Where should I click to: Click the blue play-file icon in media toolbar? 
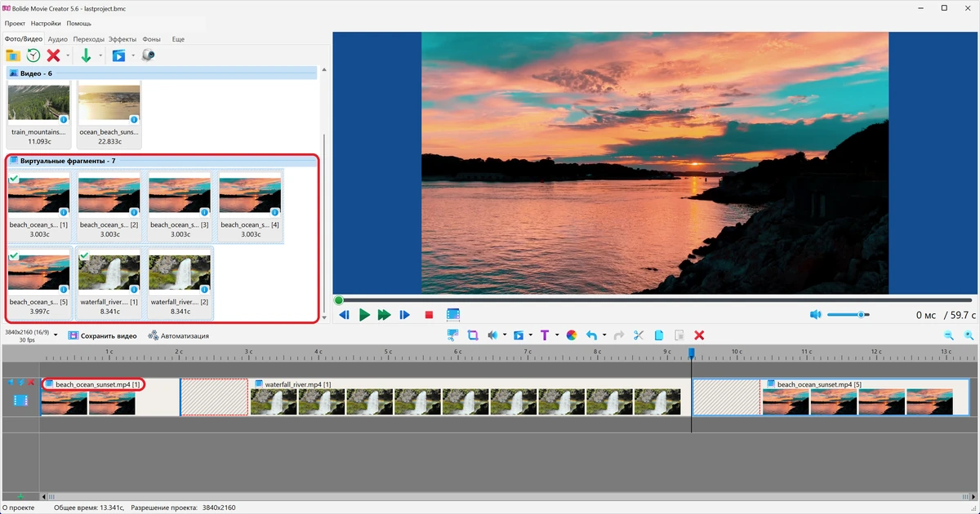pos(119,55)
